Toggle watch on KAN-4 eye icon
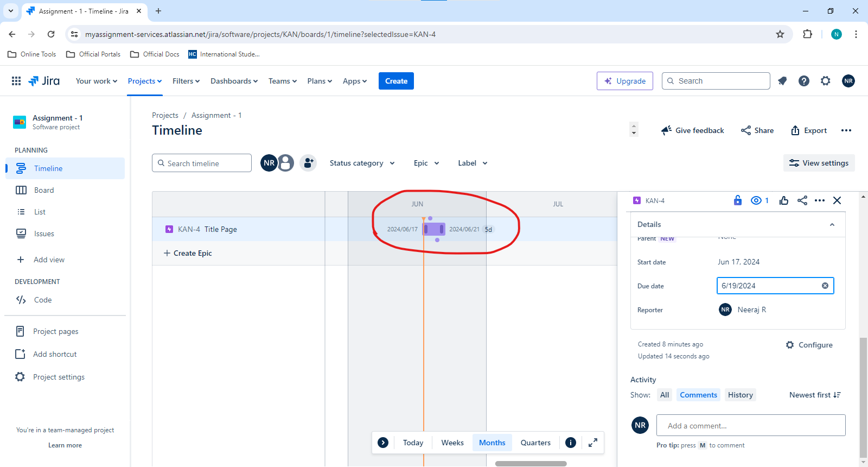 pyautogui.click(x=759, y=200)
